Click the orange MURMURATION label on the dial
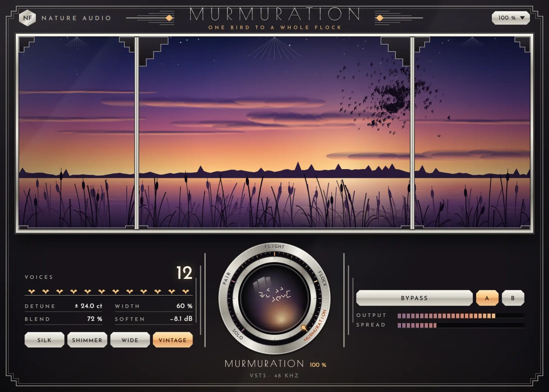 coord(315,325)
